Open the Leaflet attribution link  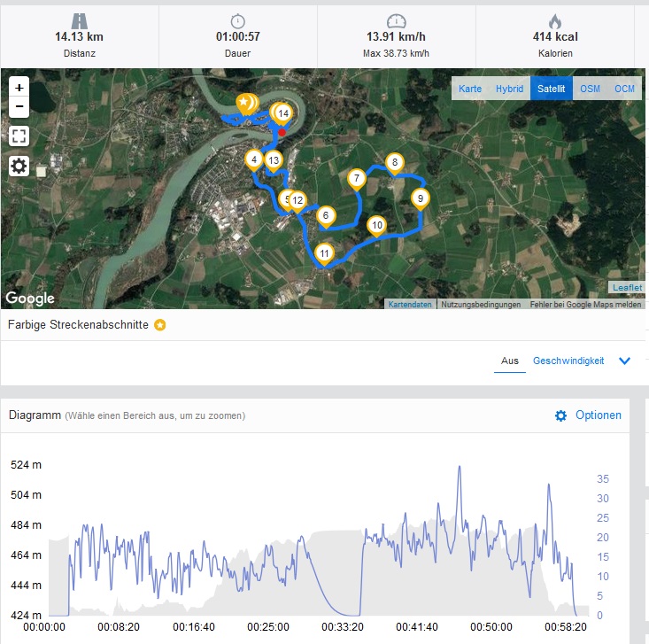[625, 288]
